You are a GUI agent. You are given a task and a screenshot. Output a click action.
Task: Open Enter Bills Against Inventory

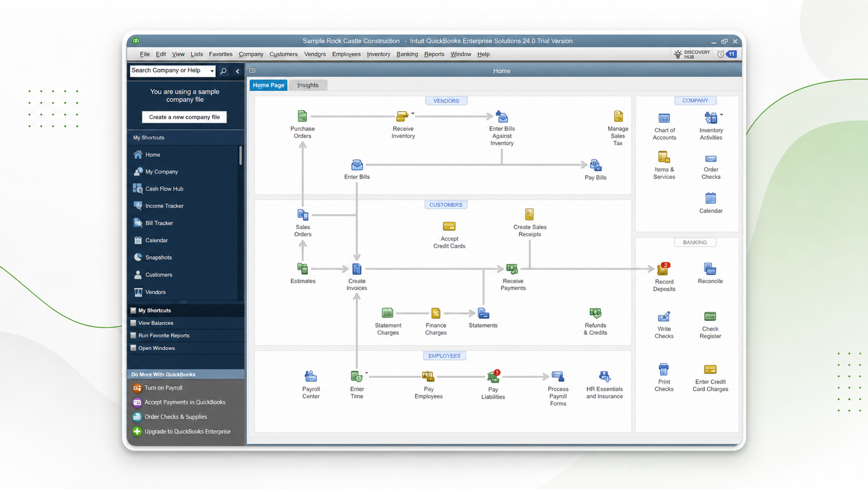(x=501, y=116)
